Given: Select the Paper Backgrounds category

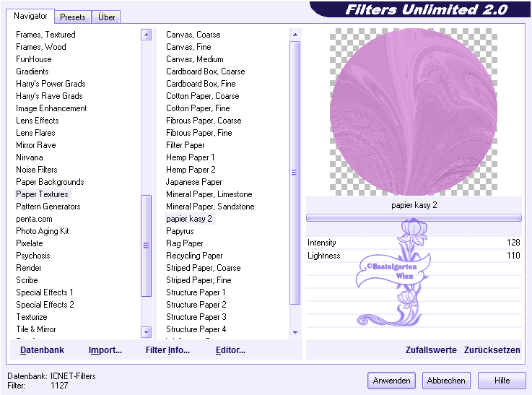Looking at the screenshot, I should (x=51, y=182).
